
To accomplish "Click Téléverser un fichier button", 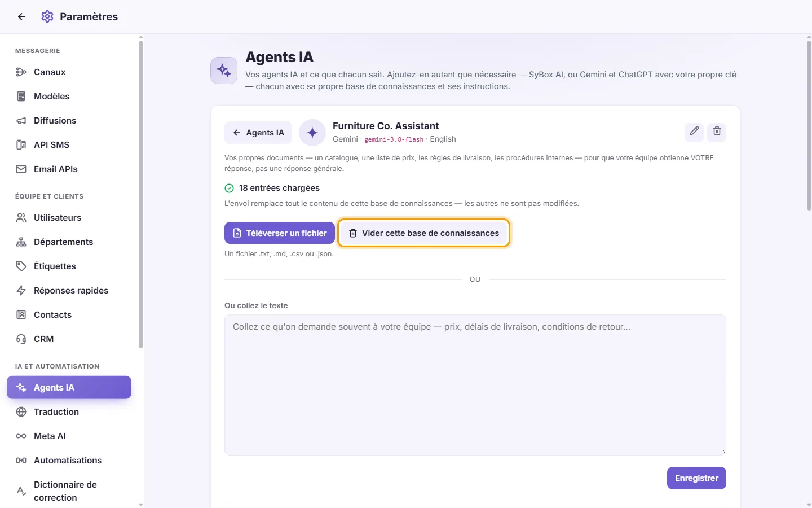I will click(280, 233).
